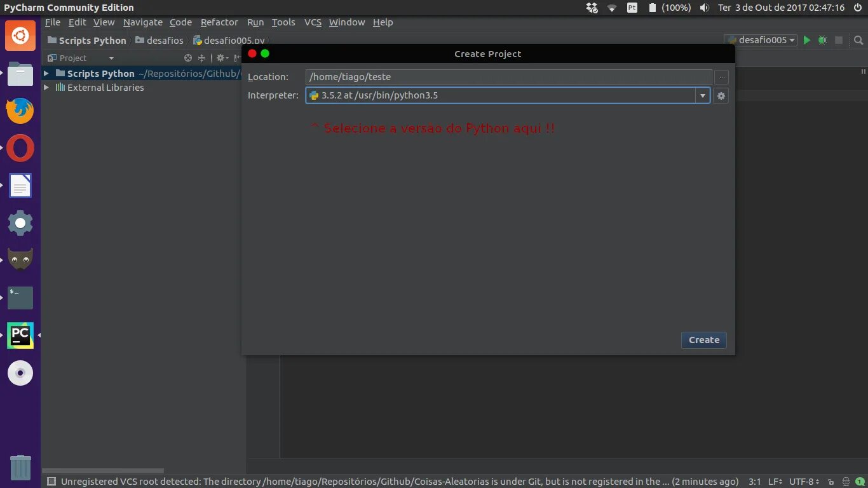
Task: Open the Navigate menu
Action: pos(143,22)
